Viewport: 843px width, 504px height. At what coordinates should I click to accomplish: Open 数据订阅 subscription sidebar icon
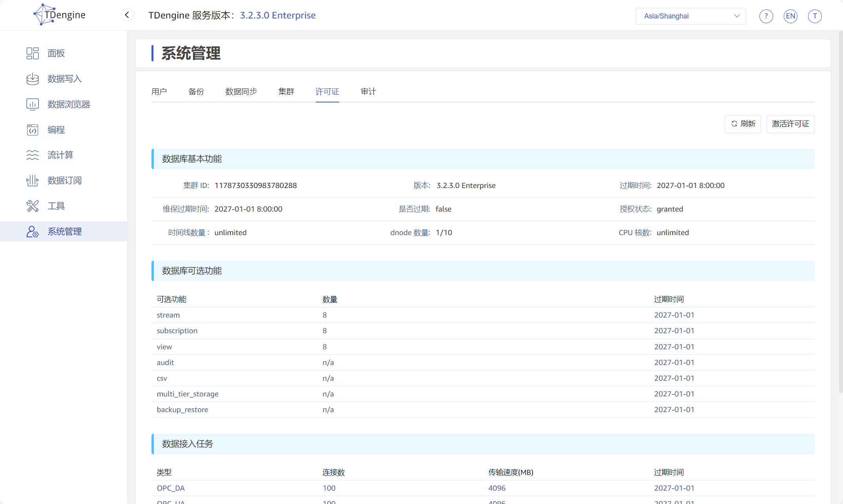(33, 181)
